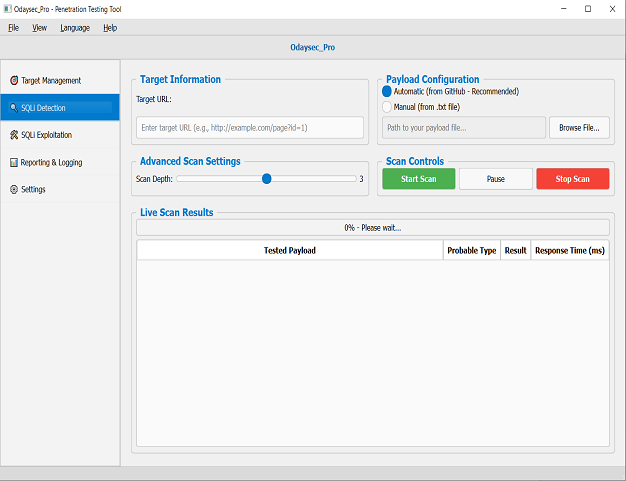The height and width of the screenshot is (481, 626).
Task: Hit the red Stop Scan button
Action: (572, 179)
